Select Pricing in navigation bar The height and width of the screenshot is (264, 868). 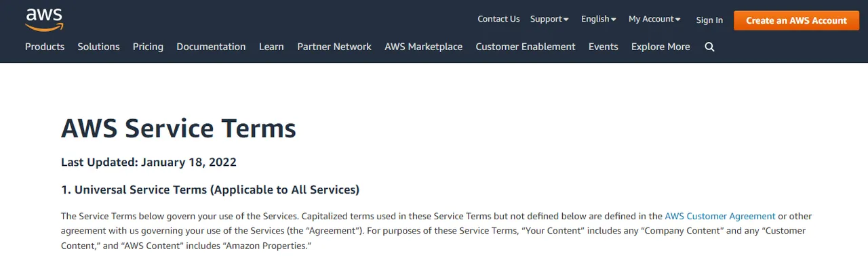(148, 47)
